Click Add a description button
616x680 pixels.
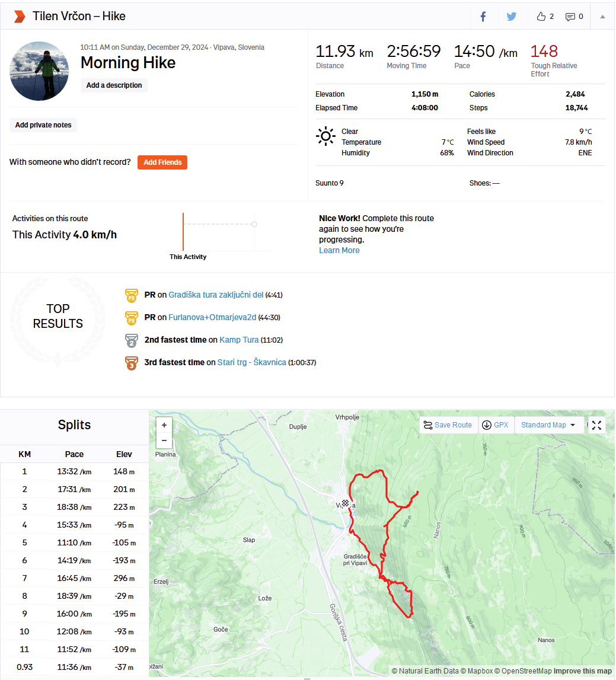(x=114, y=85)
